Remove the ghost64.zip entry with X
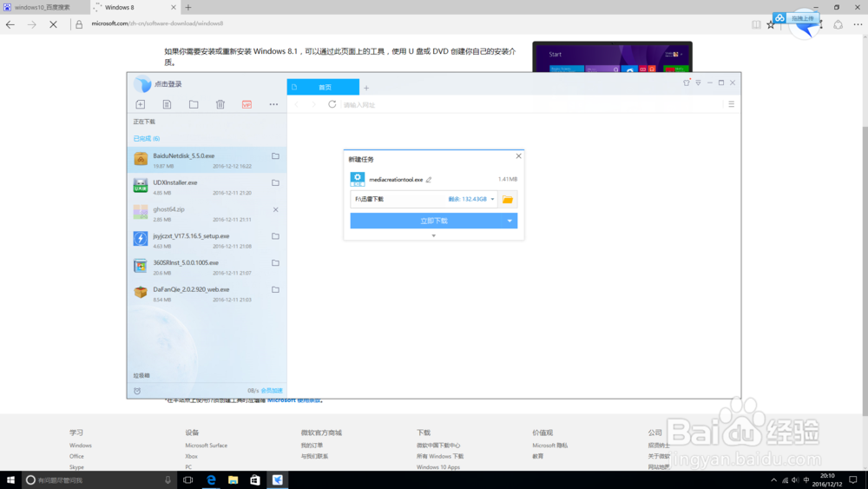 point(275,210)
